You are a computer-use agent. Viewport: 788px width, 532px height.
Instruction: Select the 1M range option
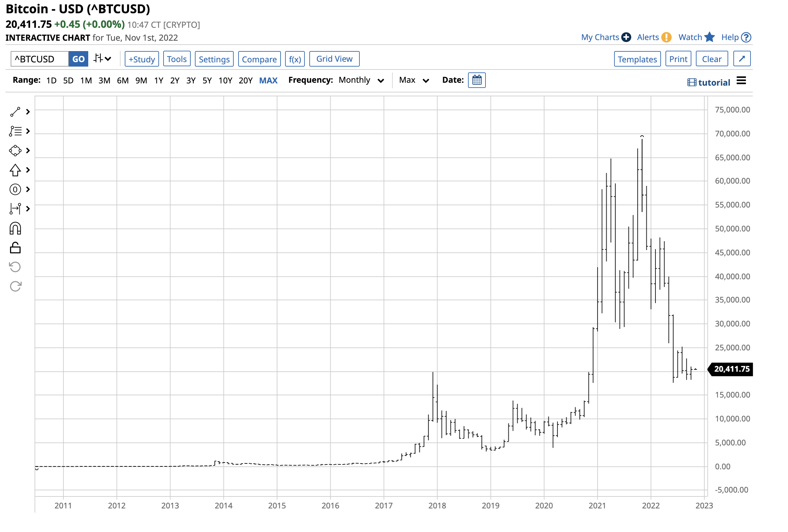point(86,81)
